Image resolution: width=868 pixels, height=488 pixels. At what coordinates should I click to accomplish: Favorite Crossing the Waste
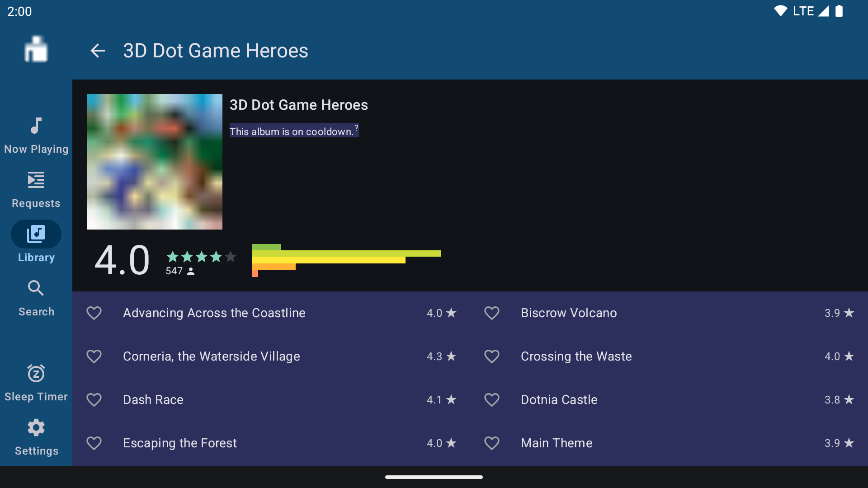492,356
